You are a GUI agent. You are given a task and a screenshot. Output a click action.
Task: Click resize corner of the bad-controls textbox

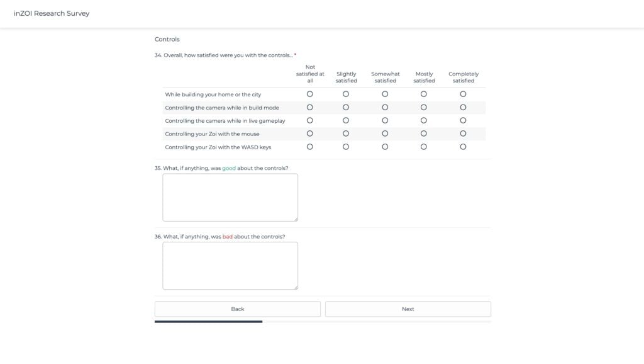click(296, 287)
